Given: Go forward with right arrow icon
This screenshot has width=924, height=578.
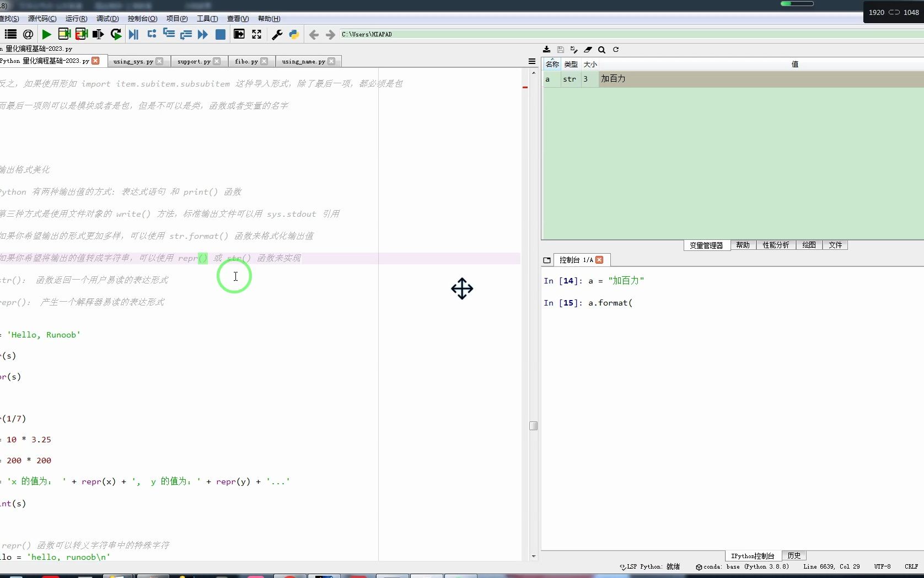Looking at the screenshot, I should pos(330,34).
